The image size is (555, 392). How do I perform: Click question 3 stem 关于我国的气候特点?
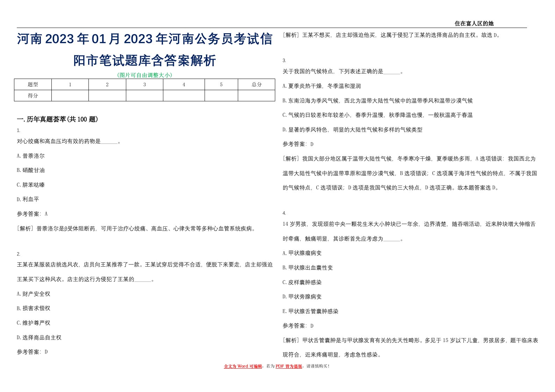pyautogui.click(x=343, y=72)
